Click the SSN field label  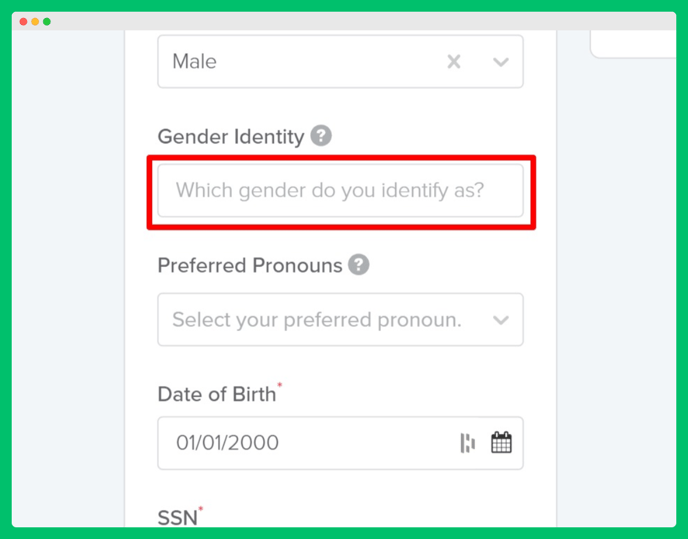[x=178, y=518]
